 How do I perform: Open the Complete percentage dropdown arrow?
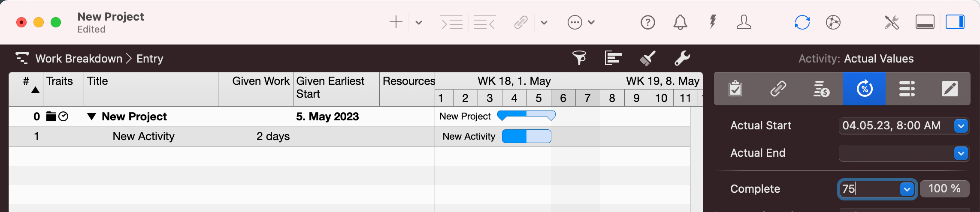coord(907,189)
